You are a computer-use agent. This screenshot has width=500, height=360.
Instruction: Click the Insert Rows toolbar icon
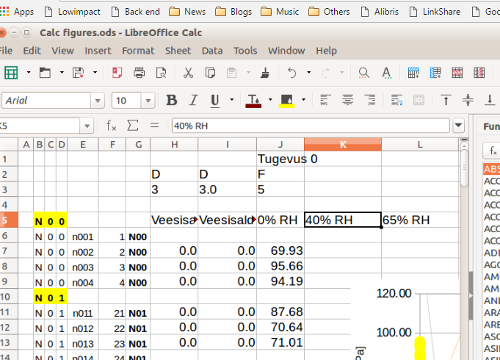pos(413,72)
